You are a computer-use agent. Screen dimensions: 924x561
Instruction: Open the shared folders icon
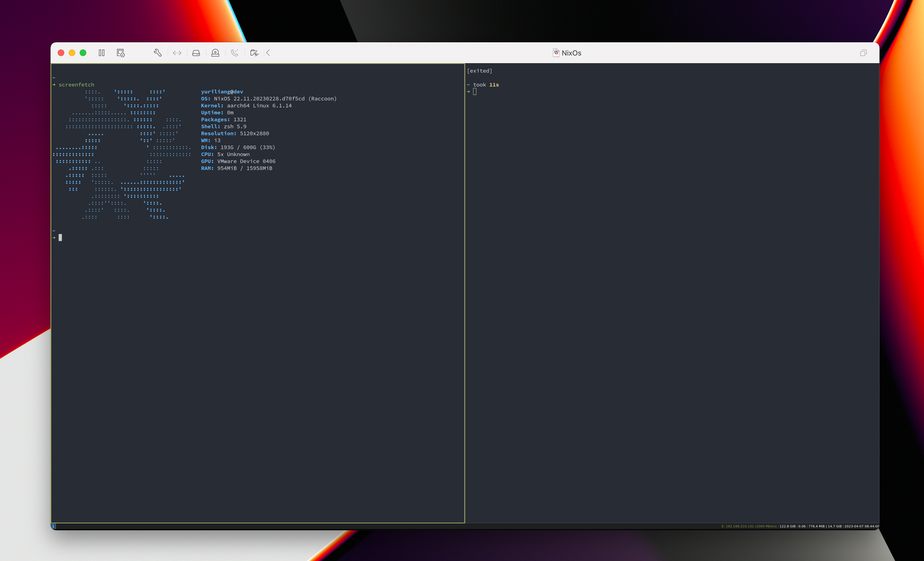pos(254,53)
